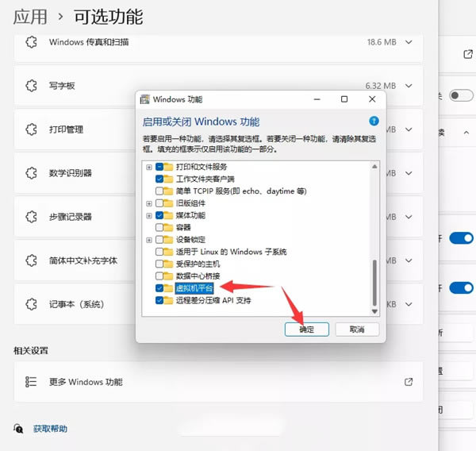Select the 远程差分压缩 API 支持 label
476x451 pixels.
click(213, 301)
